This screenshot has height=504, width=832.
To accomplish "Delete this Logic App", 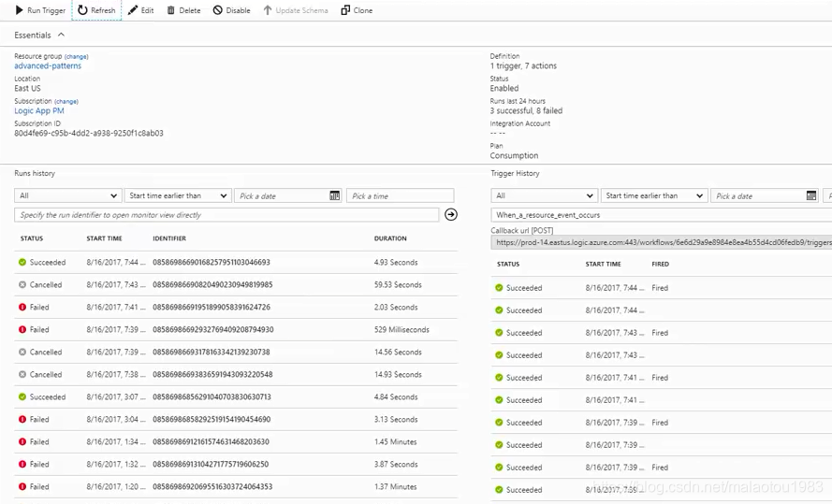I will 183,10.
